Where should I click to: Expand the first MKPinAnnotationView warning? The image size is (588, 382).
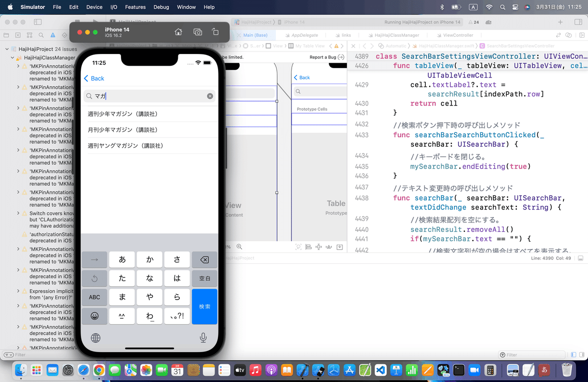tap(18, 66)
